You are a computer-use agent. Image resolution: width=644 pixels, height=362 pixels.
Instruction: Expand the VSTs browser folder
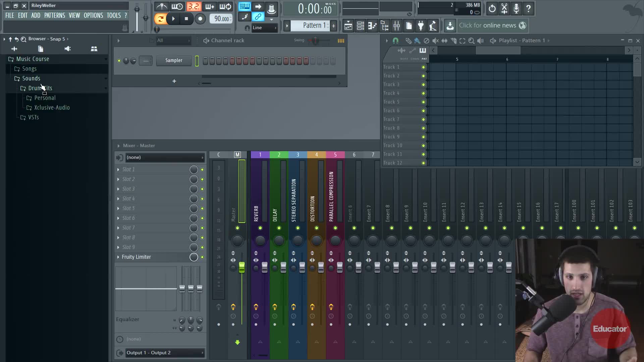(x=33, y=117)
